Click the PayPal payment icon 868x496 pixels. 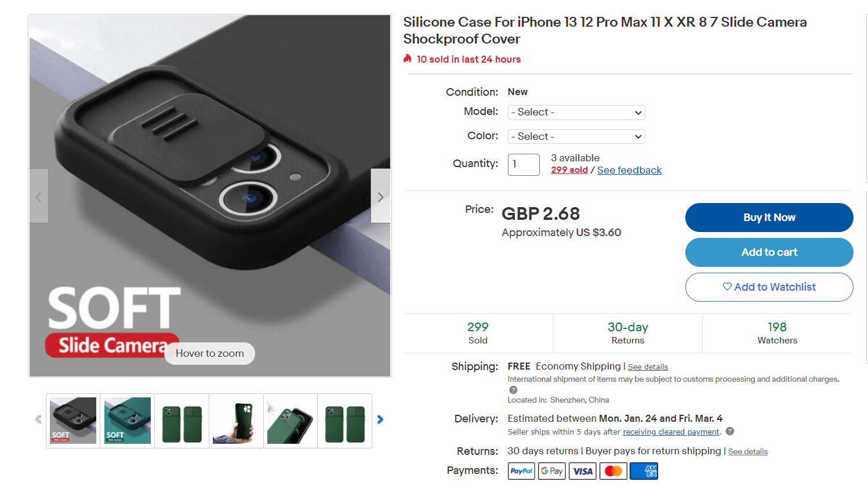point(521,471)
